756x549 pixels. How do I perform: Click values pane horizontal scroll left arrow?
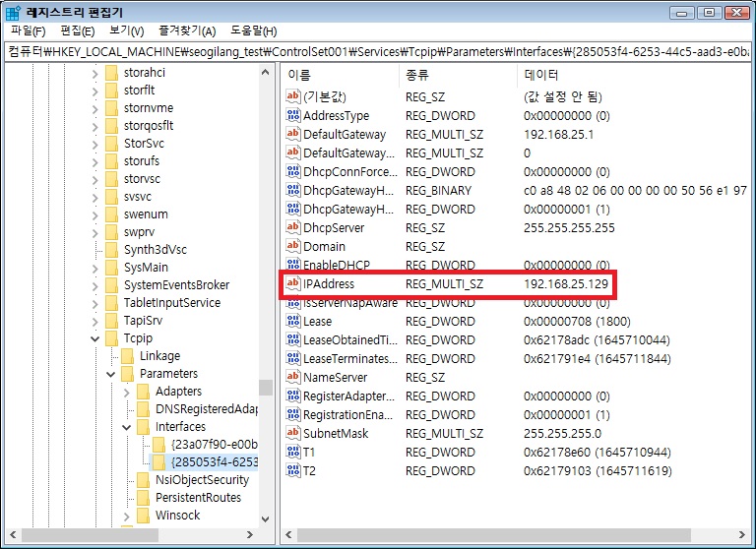point(288,534)
